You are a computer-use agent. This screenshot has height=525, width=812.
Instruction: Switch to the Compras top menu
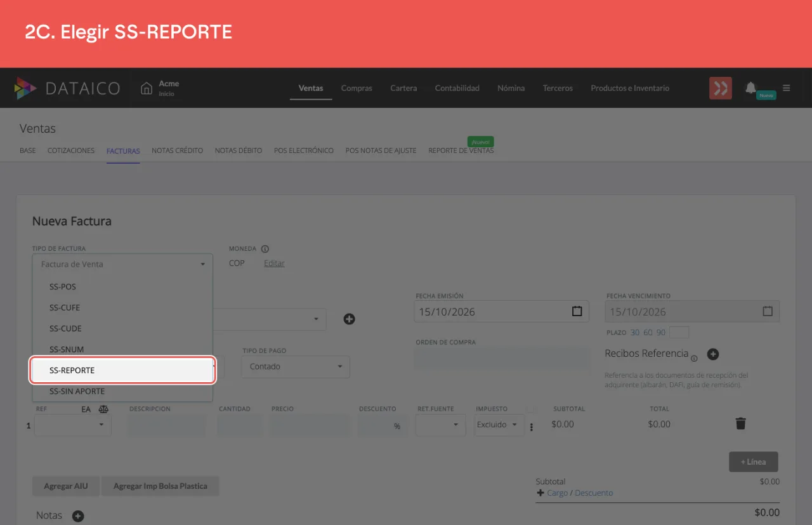[x=357, y=88]
